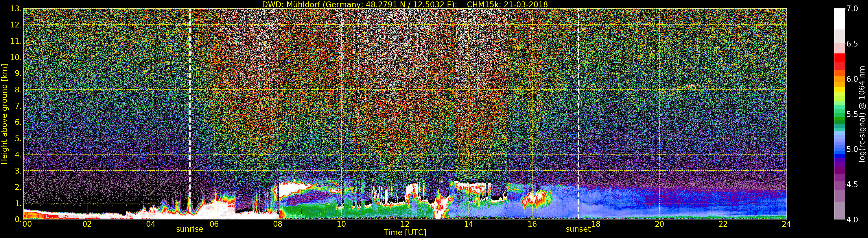This screenshot has height=238, width=868.
Task: Click colorbar tick value '4.5'
Action: tap(852, 184)
